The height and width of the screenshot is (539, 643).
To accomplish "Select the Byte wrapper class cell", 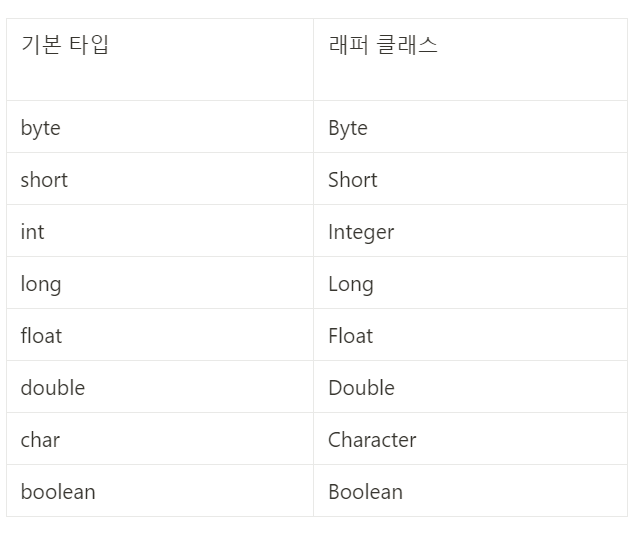I will point(470,127).
